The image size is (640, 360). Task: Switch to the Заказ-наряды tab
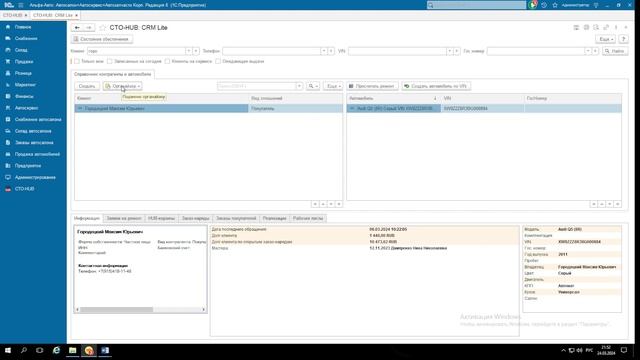[x=196, y=218]
